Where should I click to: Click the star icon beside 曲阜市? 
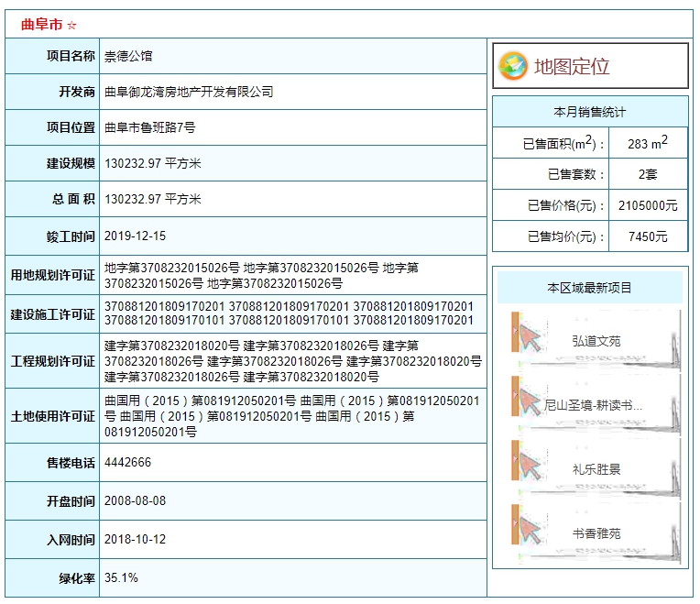pos(71,26)
